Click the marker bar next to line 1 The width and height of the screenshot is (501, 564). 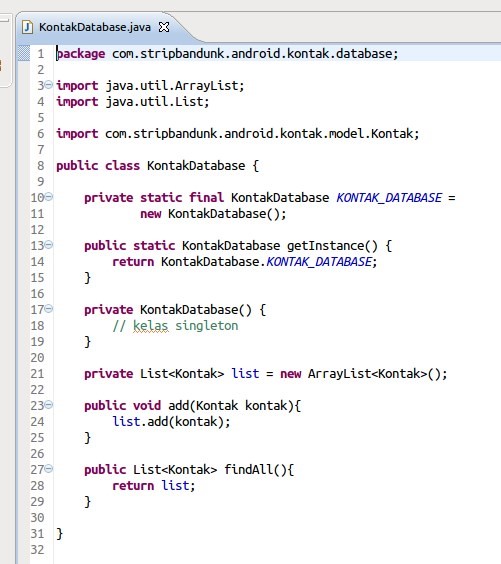[24, 54]
